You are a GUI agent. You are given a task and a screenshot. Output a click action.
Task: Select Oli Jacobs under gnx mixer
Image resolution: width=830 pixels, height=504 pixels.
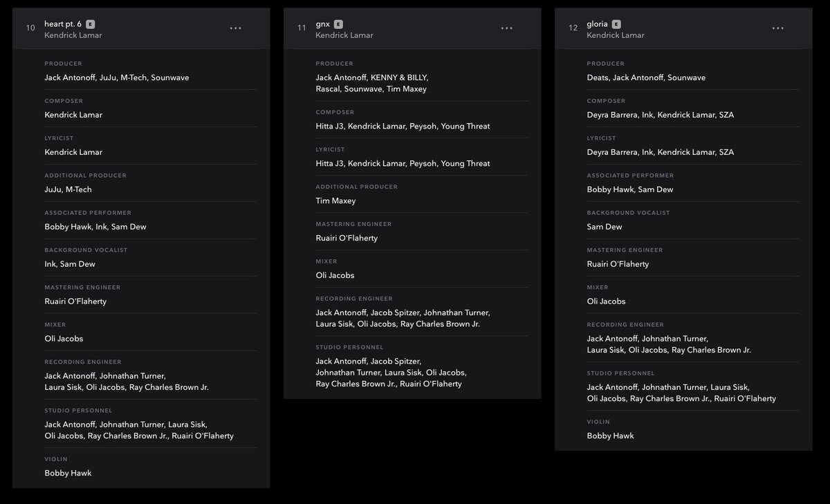point(335,275)
